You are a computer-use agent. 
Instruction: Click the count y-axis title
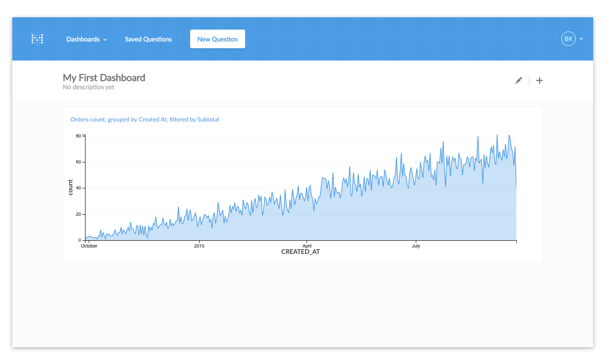(x=71, y=187)
